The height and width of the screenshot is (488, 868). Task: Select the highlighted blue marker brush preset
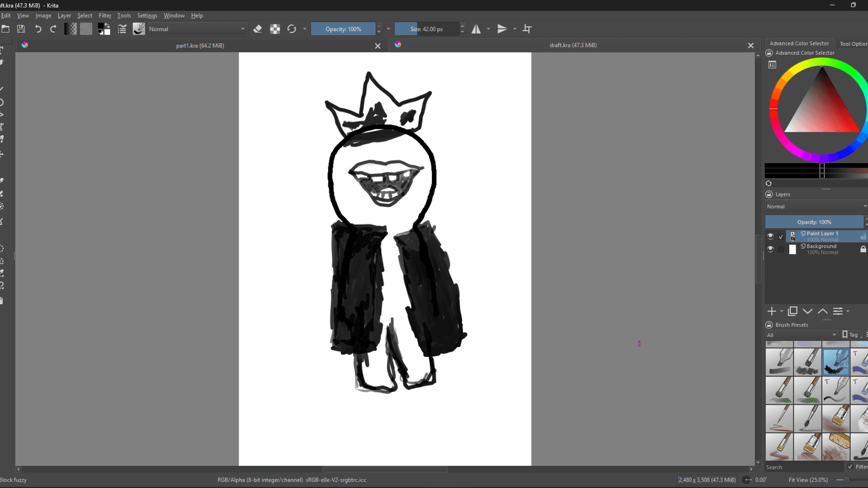[x=836, y=362]
